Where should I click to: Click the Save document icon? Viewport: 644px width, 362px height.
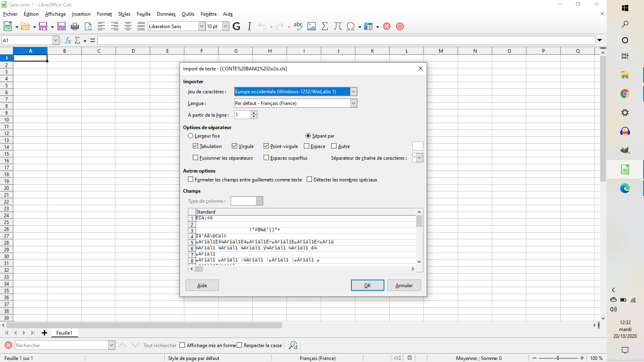coord(43,26)
